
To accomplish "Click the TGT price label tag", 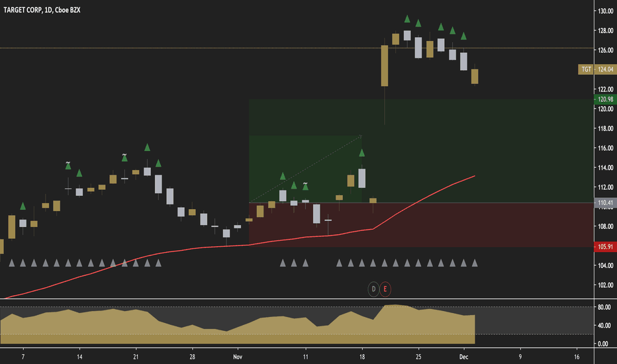I will pos(586,69).
